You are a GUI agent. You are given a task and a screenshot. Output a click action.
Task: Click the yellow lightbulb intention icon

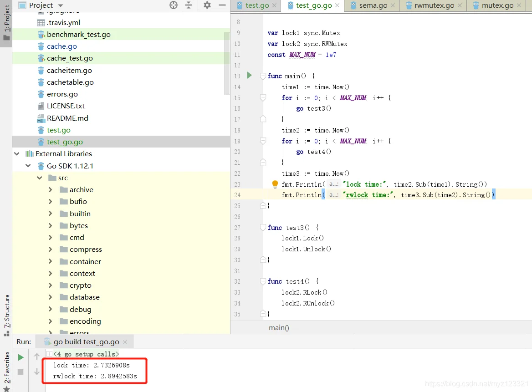(x=275, y=184)
